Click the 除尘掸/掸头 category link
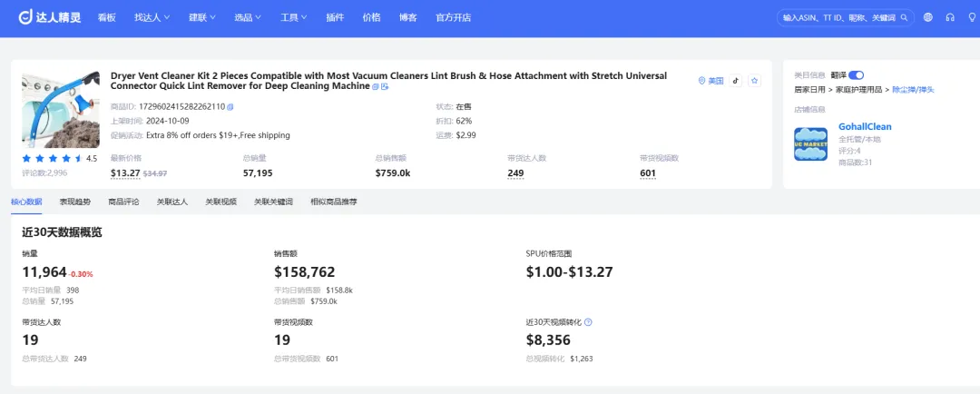 [913, 90]
